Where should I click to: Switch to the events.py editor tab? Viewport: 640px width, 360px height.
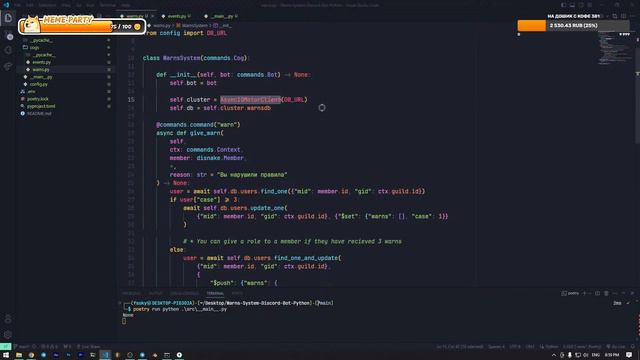click(176, 16)
